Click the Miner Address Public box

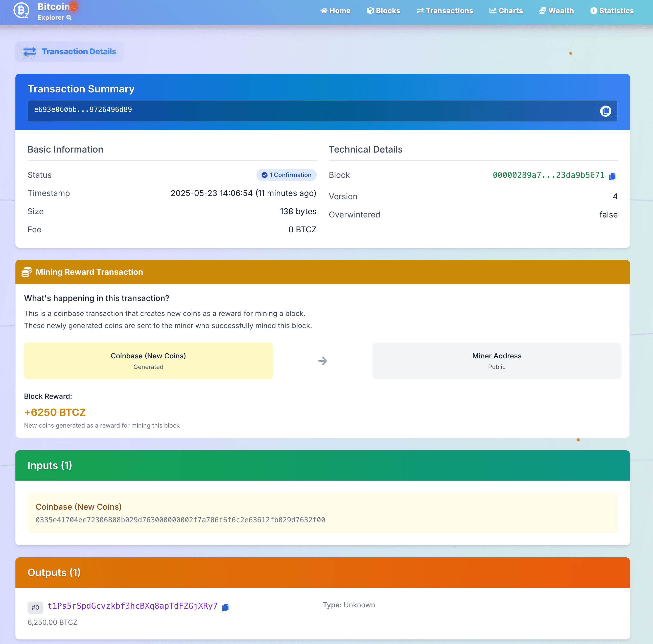[497, 361]
